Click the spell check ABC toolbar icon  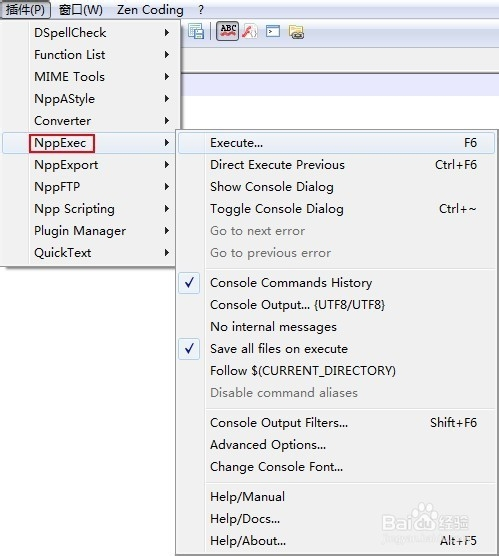point(227,32)
